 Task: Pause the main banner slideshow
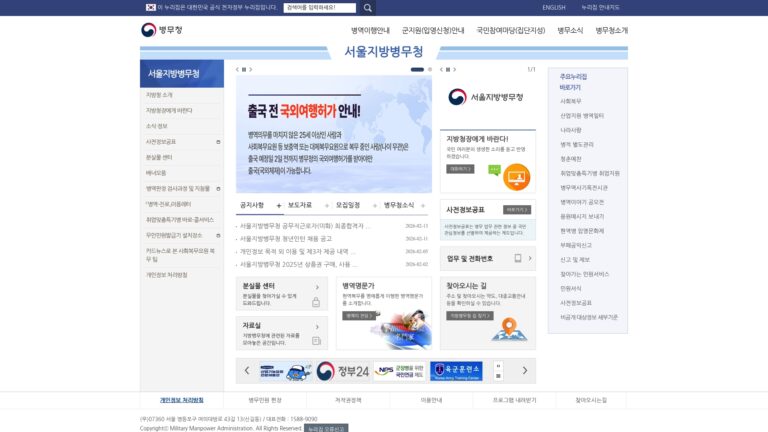click(x=244, y=70)
